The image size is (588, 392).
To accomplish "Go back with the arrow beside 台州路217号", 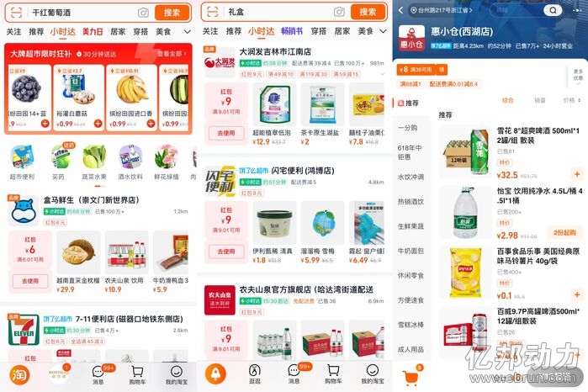I will tap(400, 10).
